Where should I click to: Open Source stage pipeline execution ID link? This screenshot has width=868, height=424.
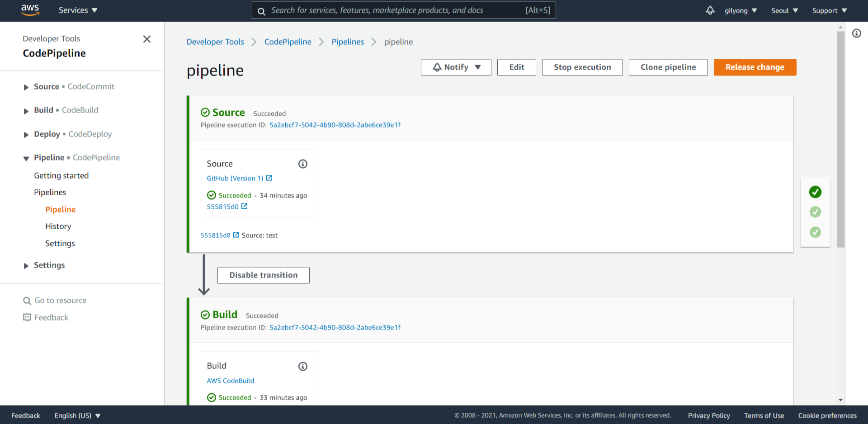click(x=335, y=125)
